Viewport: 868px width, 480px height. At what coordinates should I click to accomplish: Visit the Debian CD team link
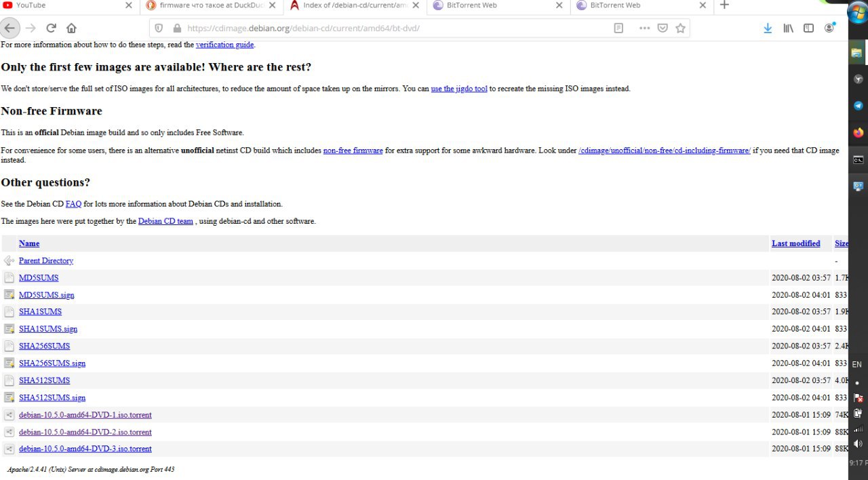pyautogui.click(x=165, y=221)
